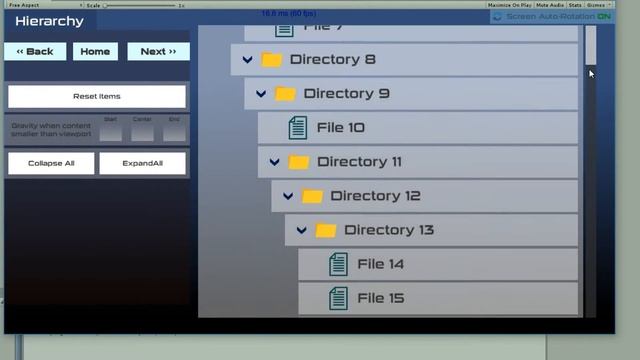Select the Directory 8 row label

click(x=333, y=60)
